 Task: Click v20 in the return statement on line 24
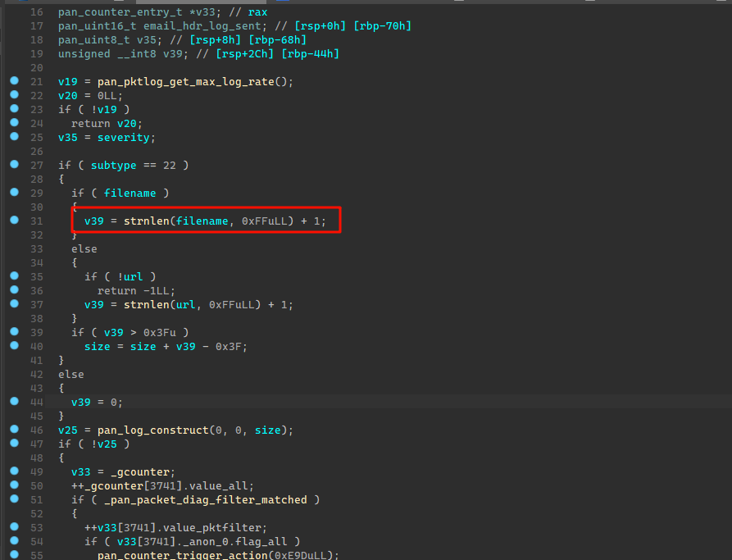(126, 124)
